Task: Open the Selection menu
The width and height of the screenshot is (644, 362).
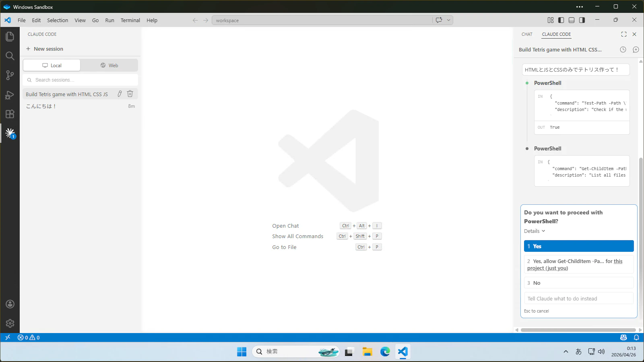Action: tap(58, 20)
